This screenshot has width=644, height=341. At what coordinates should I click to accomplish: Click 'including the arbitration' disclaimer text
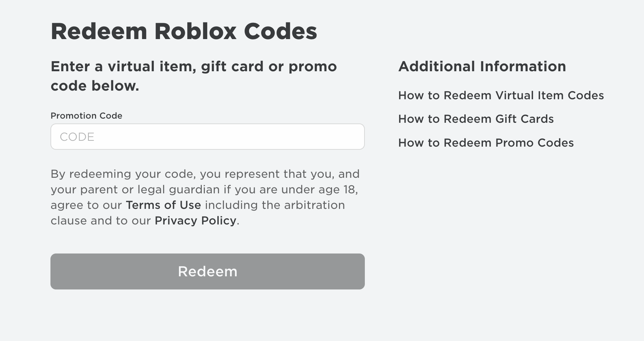click(x=275, y=205)
